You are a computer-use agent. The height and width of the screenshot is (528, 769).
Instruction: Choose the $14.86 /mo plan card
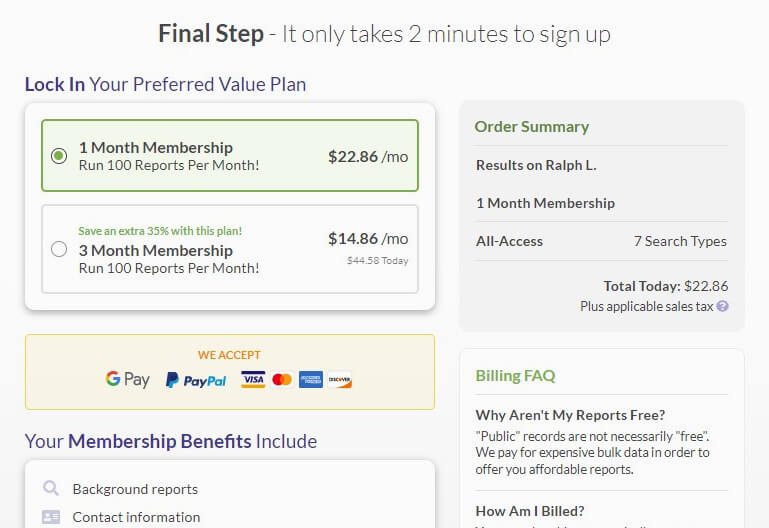(x=230, y=249)
